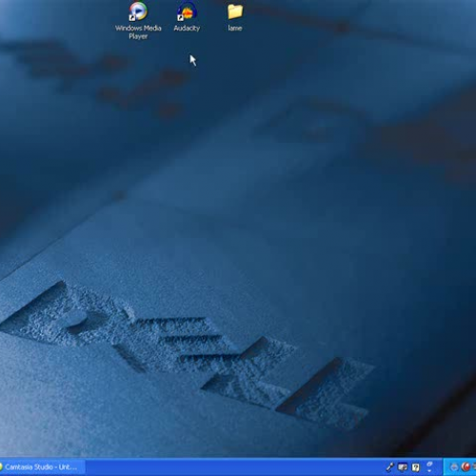Click the help question mark taskbar icon
This screenshot has height=476, width=476.
pos(415,467)
